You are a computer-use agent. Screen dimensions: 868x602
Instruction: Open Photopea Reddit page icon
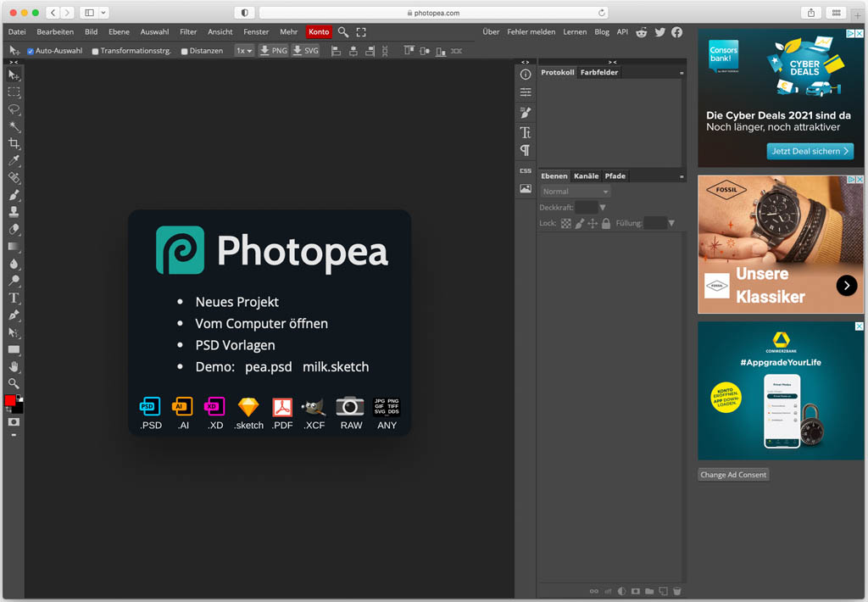(642, 32)
